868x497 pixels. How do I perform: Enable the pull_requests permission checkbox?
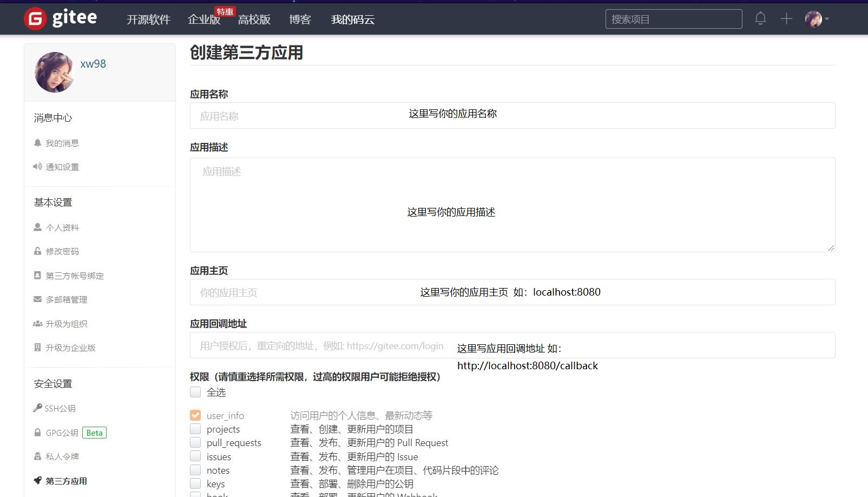point(195,442)
